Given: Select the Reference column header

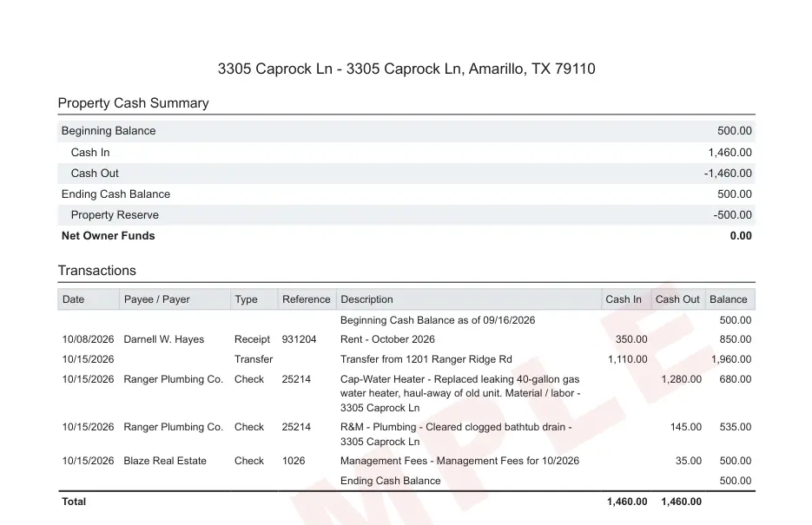Looking at the screenshot, I should tap(307, 299).
